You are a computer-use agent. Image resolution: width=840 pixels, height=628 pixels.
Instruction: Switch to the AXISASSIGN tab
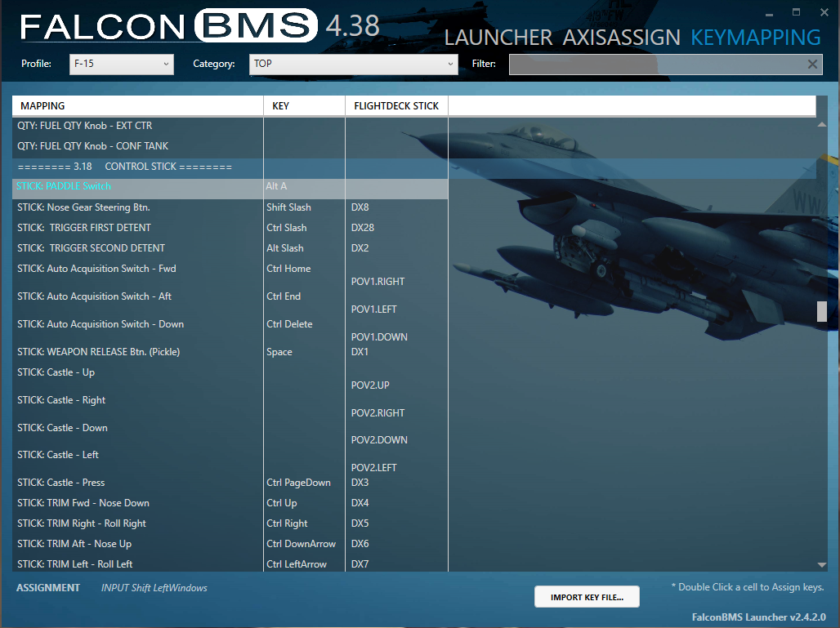point(622,38)
